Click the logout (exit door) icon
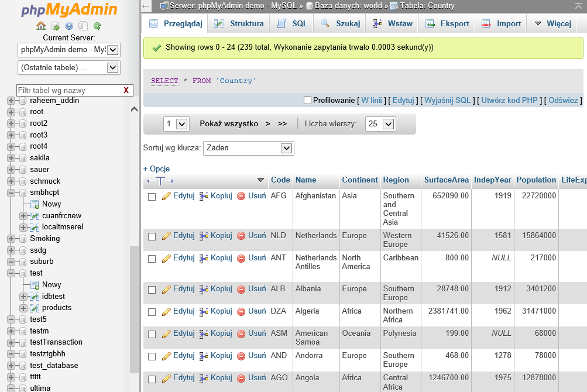 click(56, 26)
